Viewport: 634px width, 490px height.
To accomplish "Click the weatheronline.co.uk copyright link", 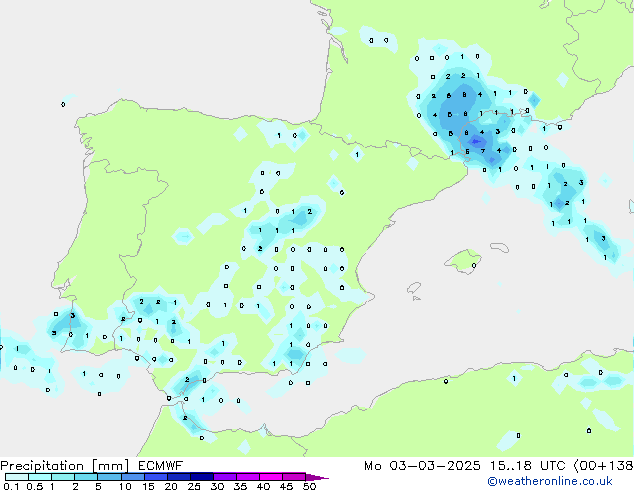I will tap(550, 481).
